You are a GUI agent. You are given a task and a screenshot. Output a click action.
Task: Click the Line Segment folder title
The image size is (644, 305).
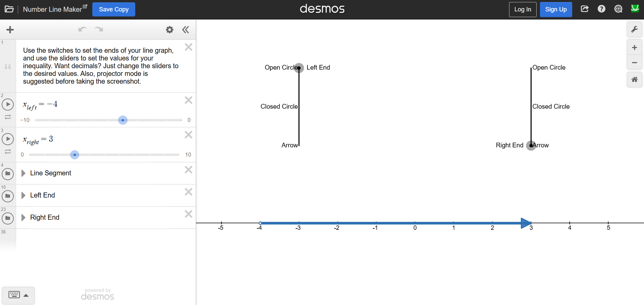coord(51,173)
